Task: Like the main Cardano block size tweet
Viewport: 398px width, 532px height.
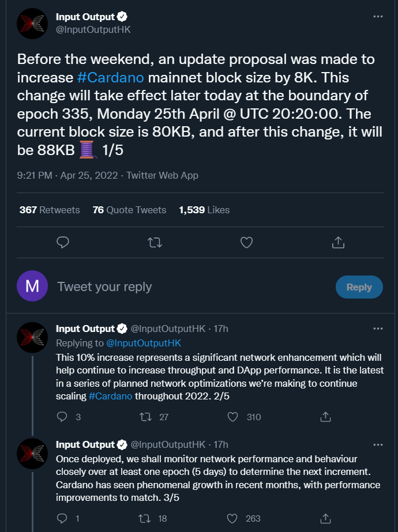Action: 246,243
